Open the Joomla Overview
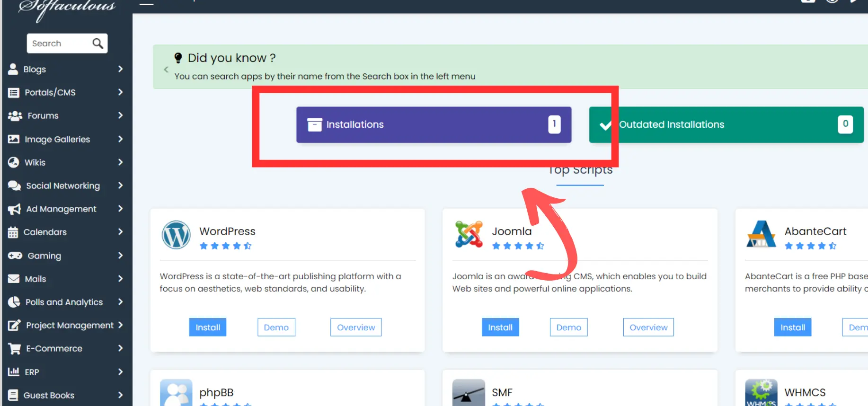The height and width of the screenshot is (406, 868). [x=648, y=327]
